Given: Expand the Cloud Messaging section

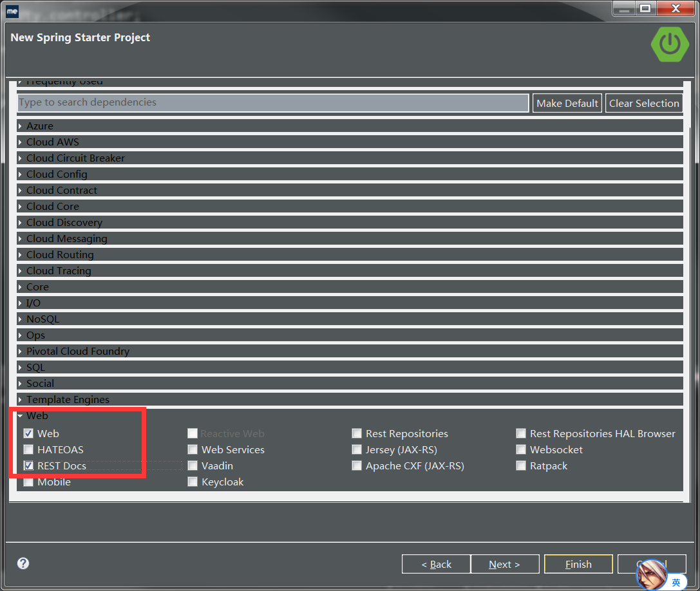Looking at the screenshot, I should (350, 238).
